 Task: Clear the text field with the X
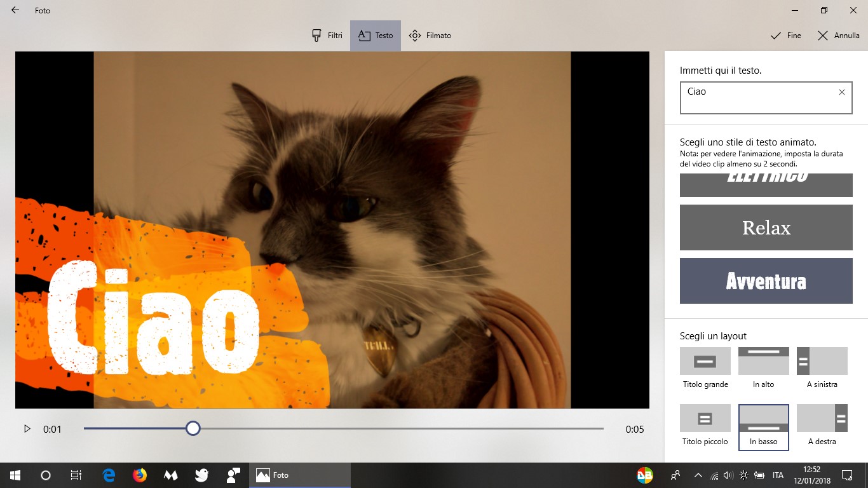[x=842, y=92]
